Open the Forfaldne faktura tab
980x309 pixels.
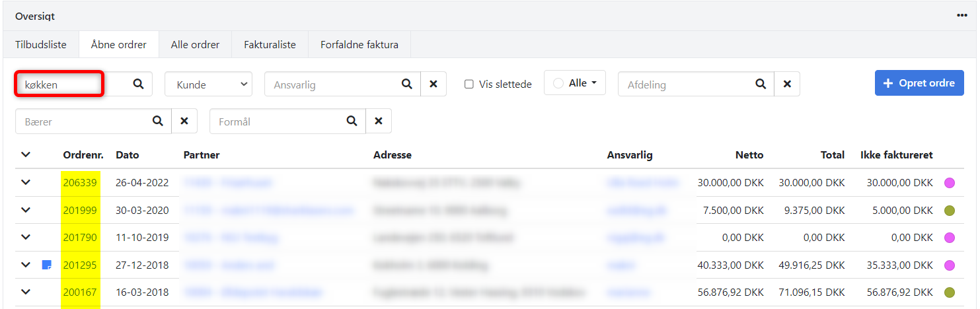[359, 45]
